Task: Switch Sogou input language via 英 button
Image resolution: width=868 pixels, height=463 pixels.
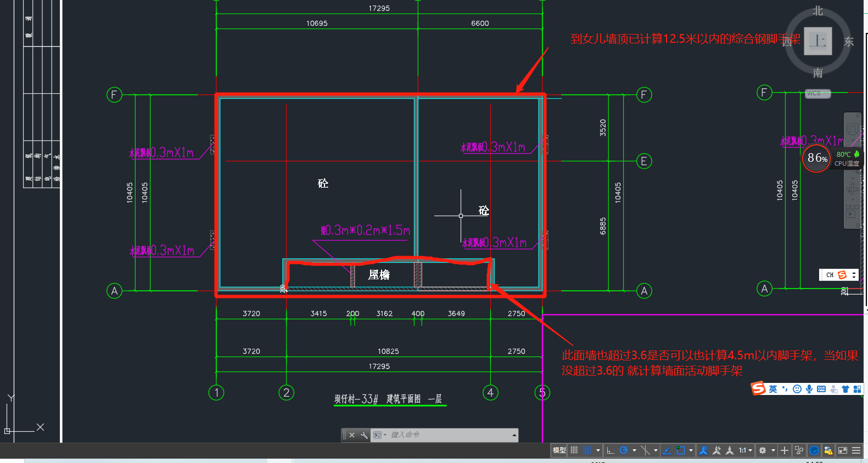Action: [773, 389]
